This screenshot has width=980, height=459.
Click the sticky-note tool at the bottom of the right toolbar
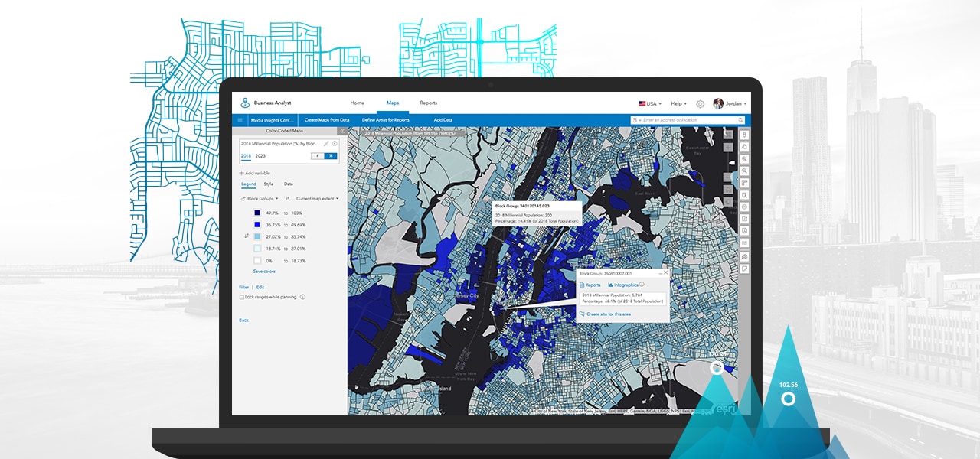point(744,268)
